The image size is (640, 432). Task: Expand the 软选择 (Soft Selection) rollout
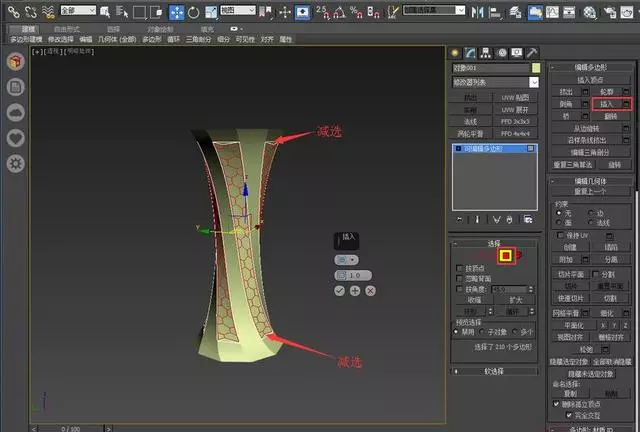496,370
